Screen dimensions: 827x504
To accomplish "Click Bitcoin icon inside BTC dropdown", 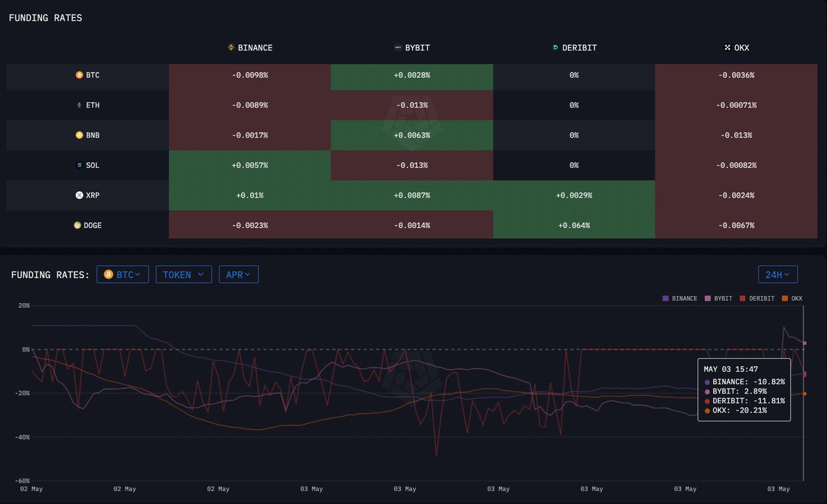I will tap(108, 275).
